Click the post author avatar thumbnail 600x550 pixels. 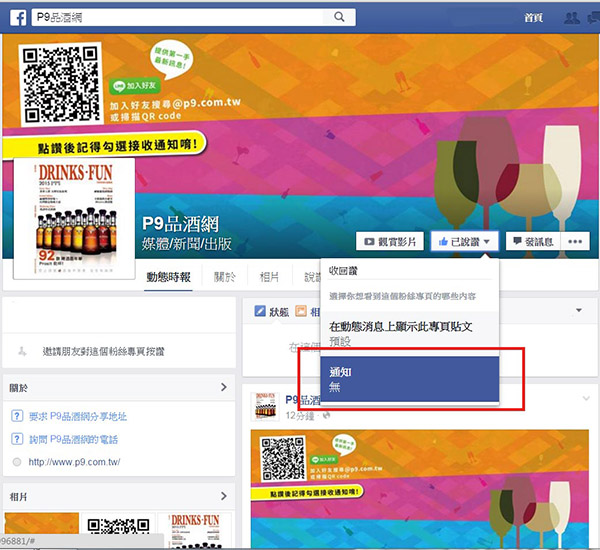point(265,406)
